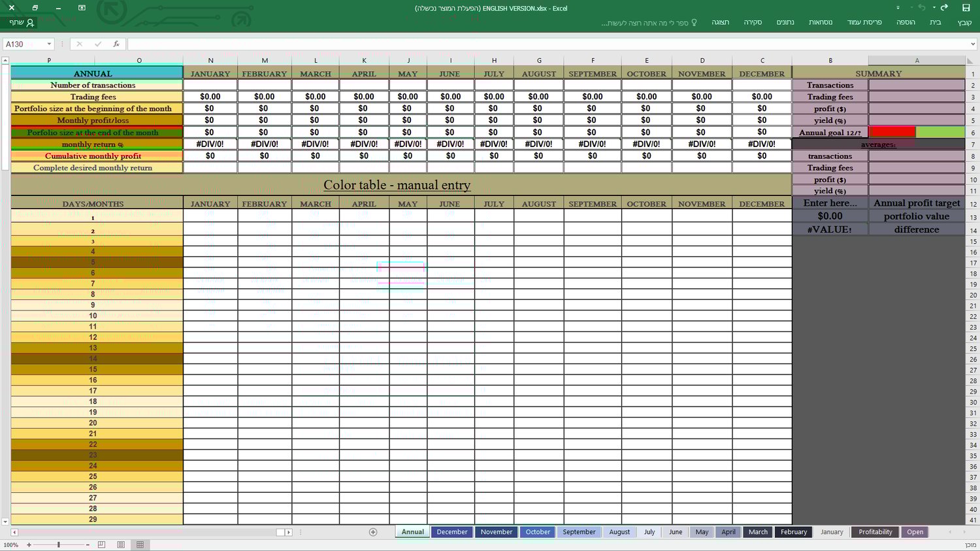Click the zoom in plus icon

[29, 544]
